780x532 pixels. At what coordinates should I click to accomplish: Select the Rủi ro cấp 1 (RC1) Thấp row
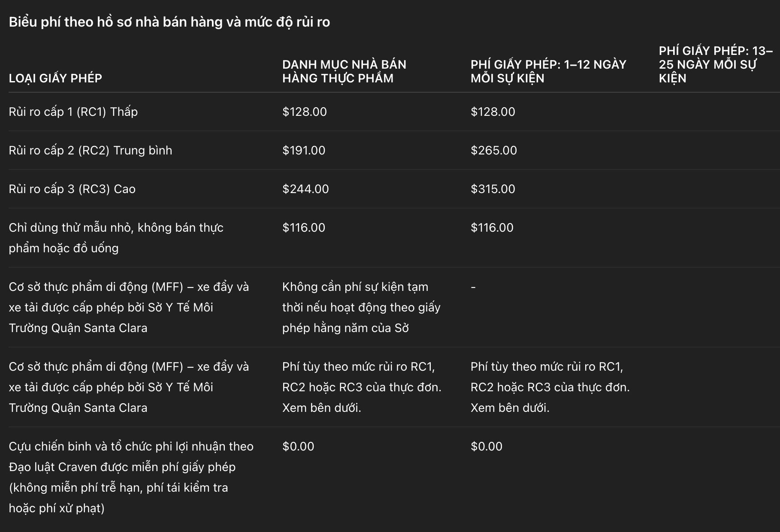click(394, 112)
